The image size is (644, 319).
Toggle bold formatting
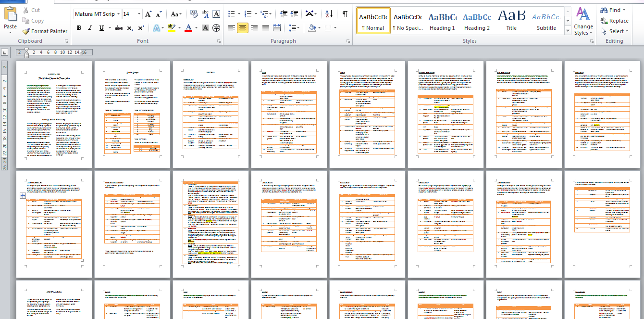pos(79,28)
